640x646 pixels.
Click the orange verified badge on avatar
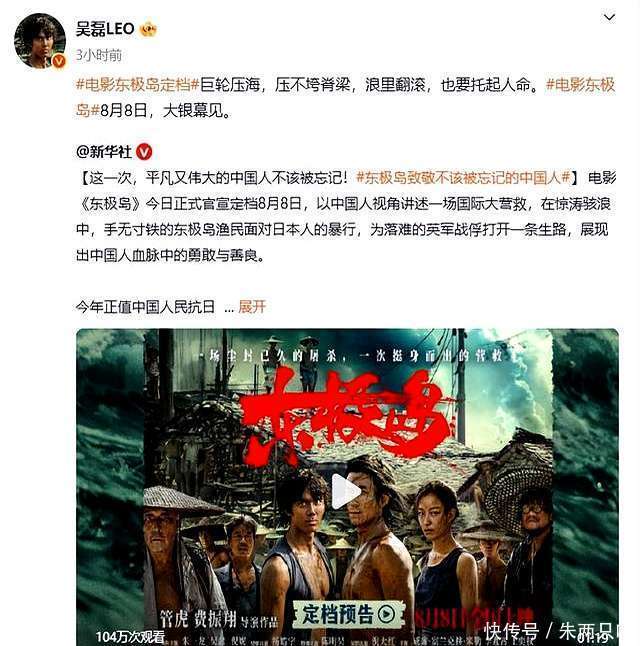pyautogui.click(x=59, y=61)
